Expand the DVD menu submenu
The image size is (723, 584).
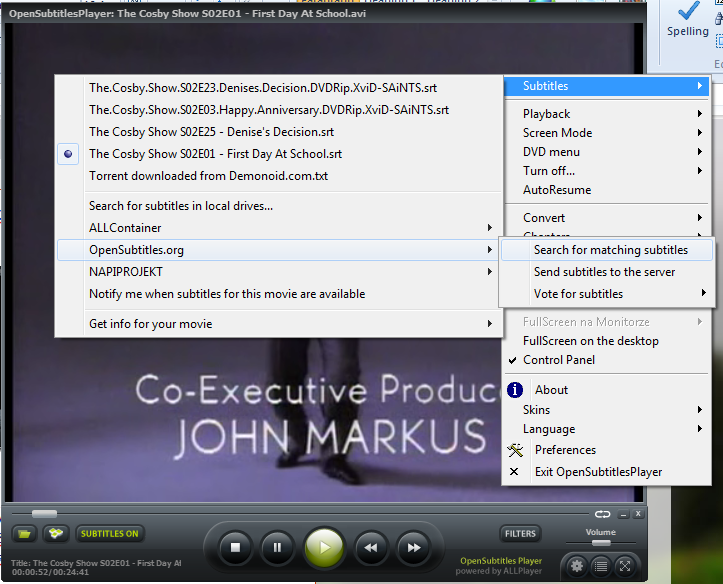coord(606,152)
